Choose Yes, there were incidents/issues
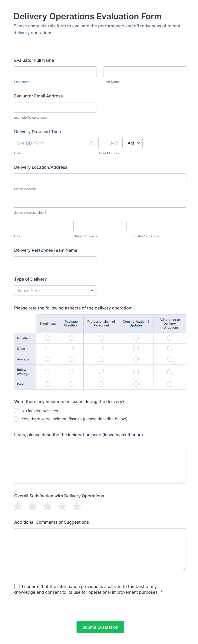 point(16,419)
